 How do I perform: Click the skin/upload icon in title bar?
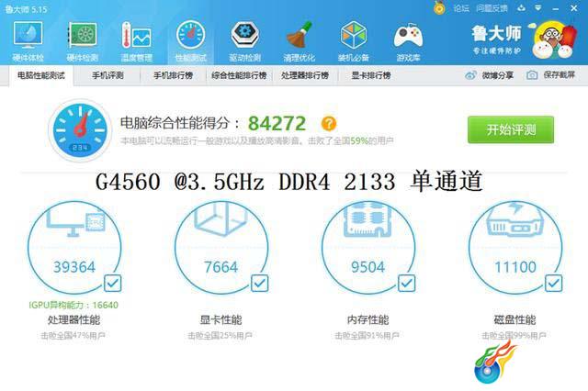click(521, 8)
